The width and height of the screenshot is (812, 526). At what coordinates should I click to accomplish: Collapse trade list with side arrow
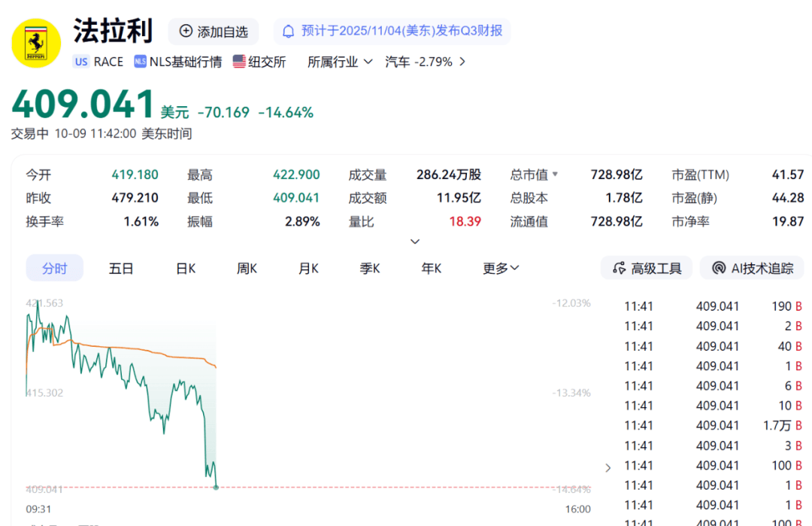(608, 467)
